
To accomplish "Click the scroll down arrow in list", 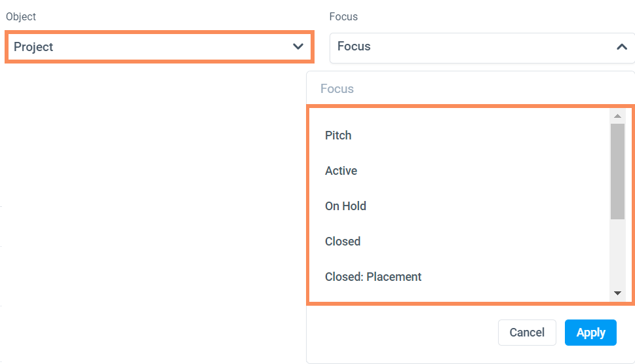I will pos(617,293).
